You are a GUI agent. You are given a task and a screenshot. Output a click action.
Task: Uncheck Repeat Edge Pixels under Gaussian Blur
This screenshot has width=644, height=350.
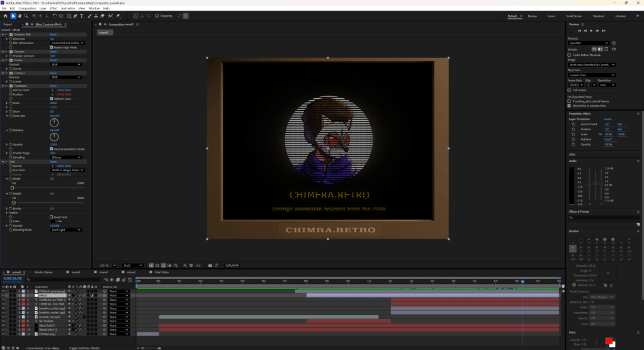pos(52,47)
